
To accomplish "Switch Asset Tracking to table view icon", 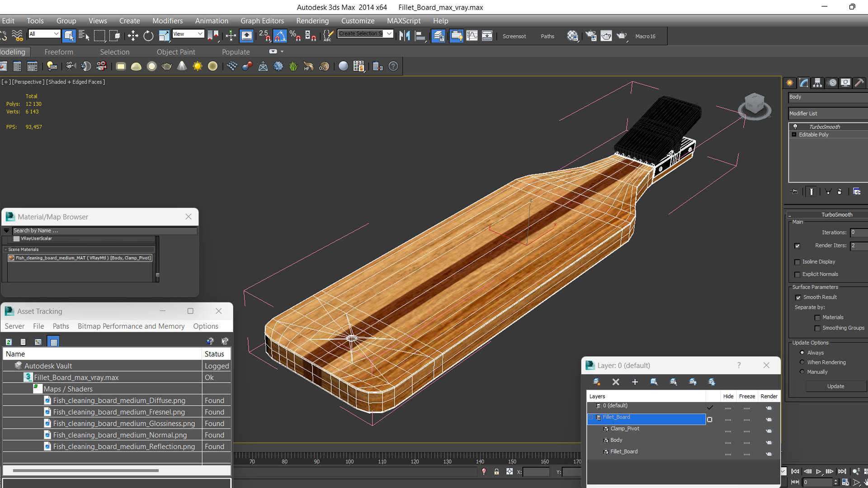I will click(x=53, y=342).
